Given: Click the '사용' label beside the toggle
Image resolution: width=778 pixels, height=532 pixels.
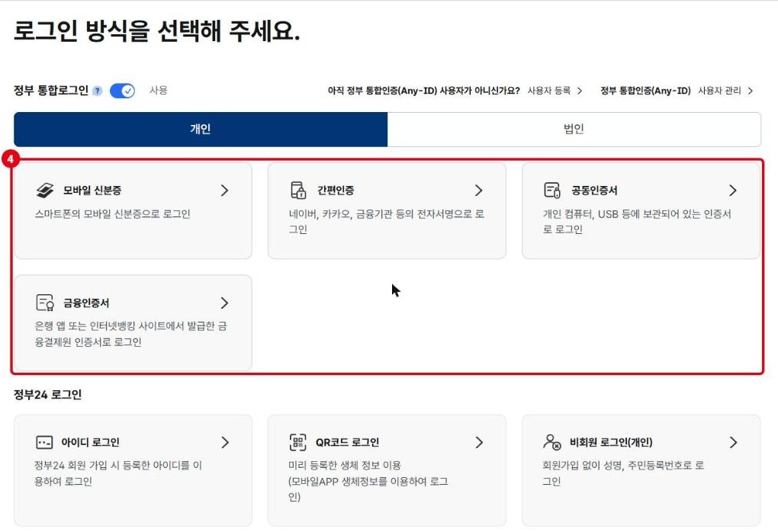Looking at the screenshot, I should [x=159, y=90].
